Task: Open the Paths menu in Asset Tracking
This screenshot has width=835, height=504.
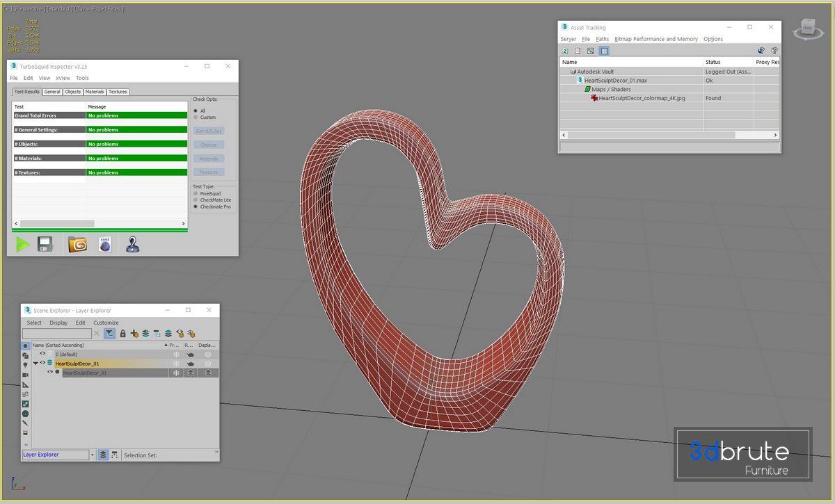Action: click(x=602, y=39)
